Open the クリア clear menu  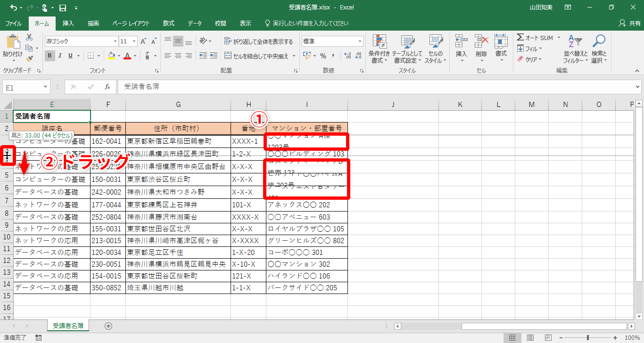pos(530,59)
